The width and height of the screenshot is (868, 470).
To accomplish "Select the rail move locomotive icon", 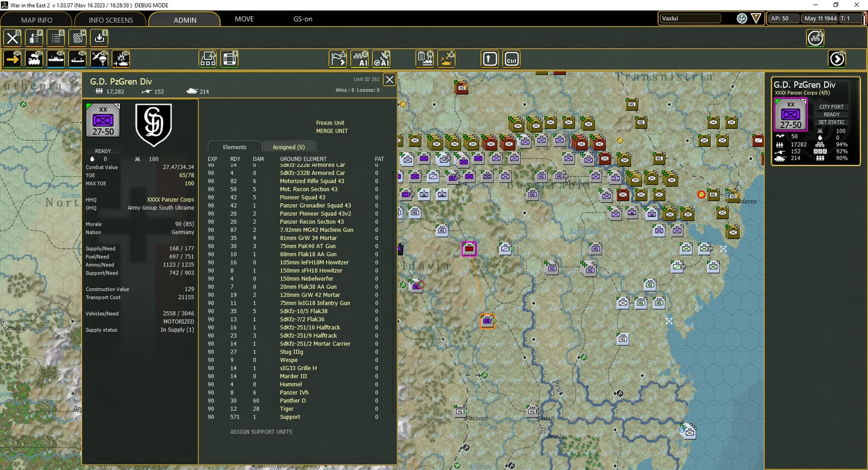I will (x=34, y=59).
